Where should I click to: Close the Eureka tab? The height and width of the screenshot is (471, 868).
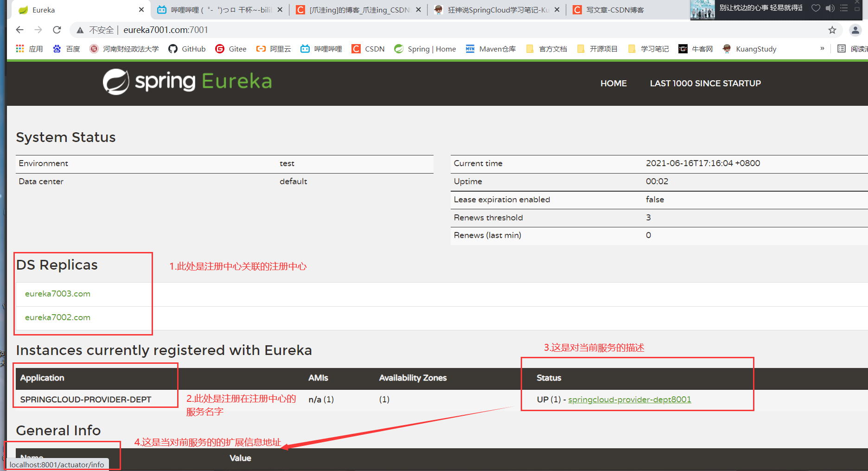[141, 10]
